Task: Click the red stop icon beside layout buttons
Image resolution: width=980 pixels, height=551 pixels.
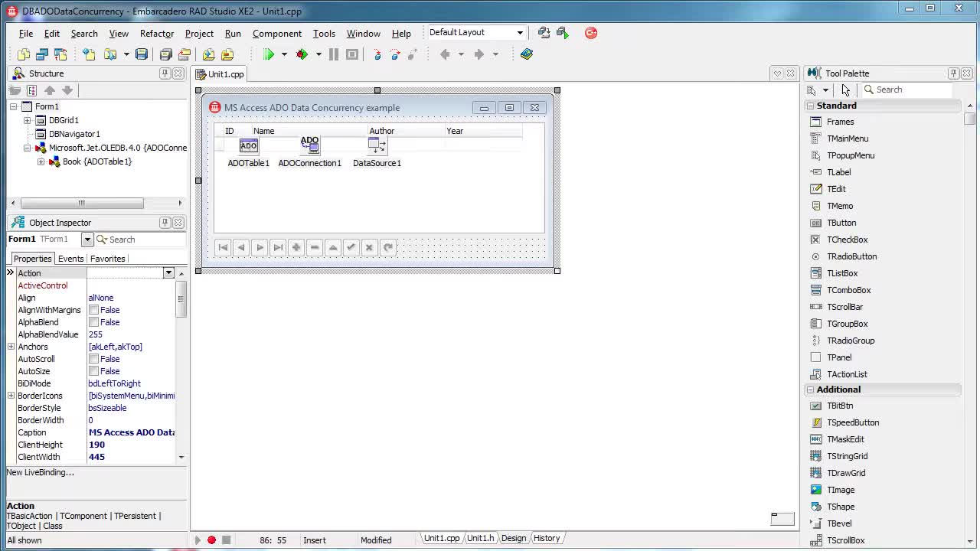Action: pyautogui.click(x=591, y=33)
